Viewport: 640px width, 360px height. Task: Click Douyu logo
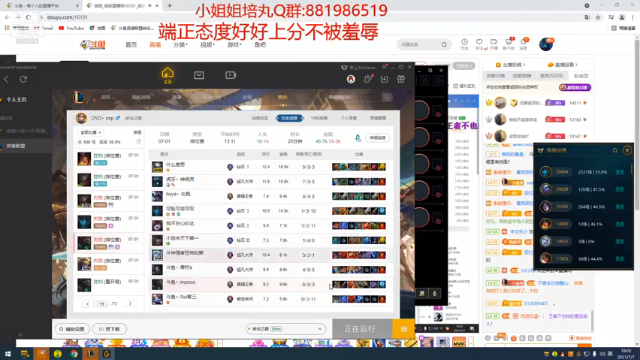tap(93, 44)
